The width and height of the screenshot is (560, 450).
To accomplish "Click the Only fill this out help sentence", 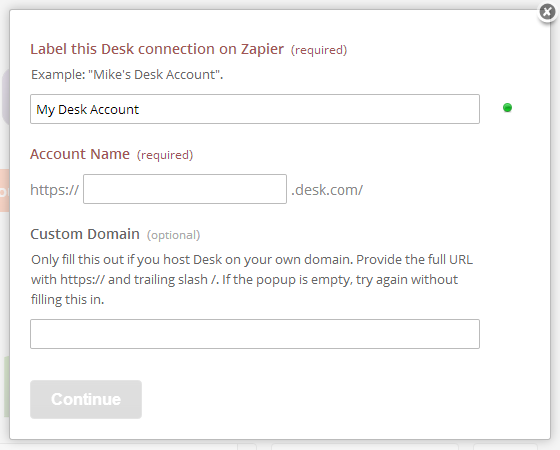I will pos(251,269).
